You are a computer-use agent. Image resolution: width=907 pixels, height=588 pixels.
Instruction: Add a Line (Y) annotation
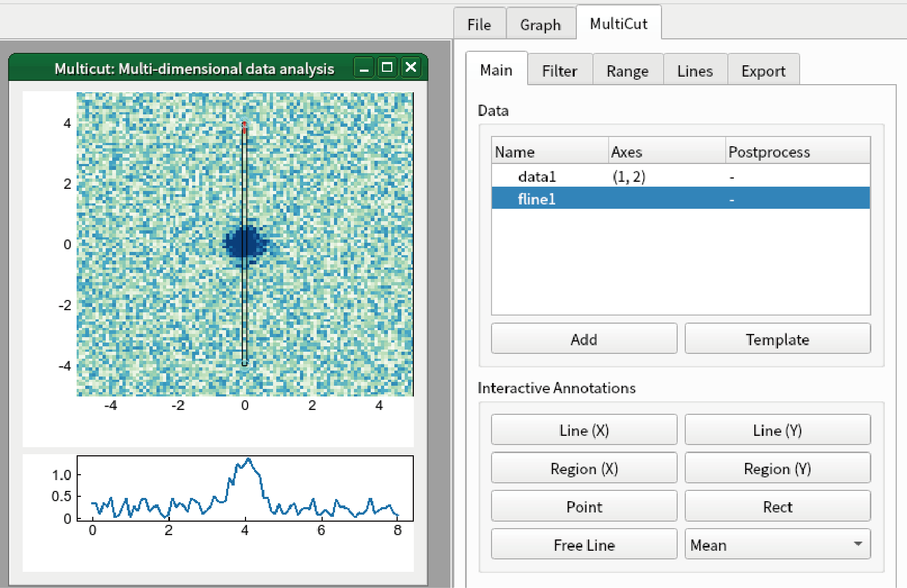[778, 430]
